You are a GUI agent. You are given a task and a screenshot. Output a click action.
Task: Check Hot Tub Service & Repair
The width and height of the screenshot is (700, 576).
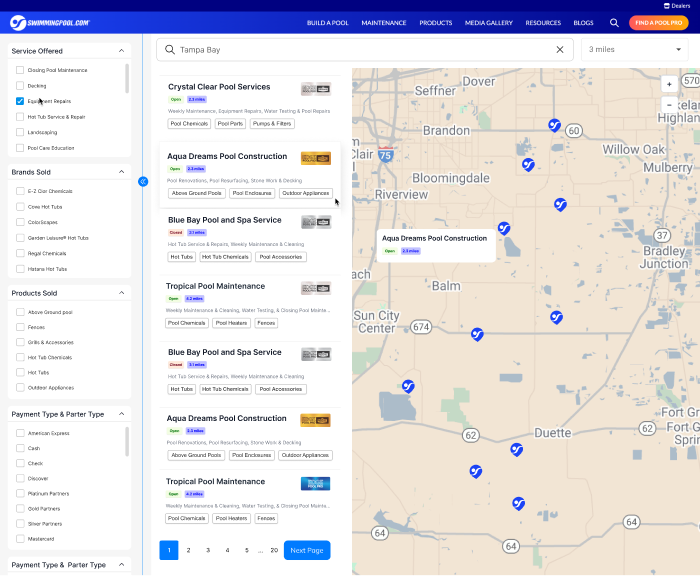coord(20,117)
